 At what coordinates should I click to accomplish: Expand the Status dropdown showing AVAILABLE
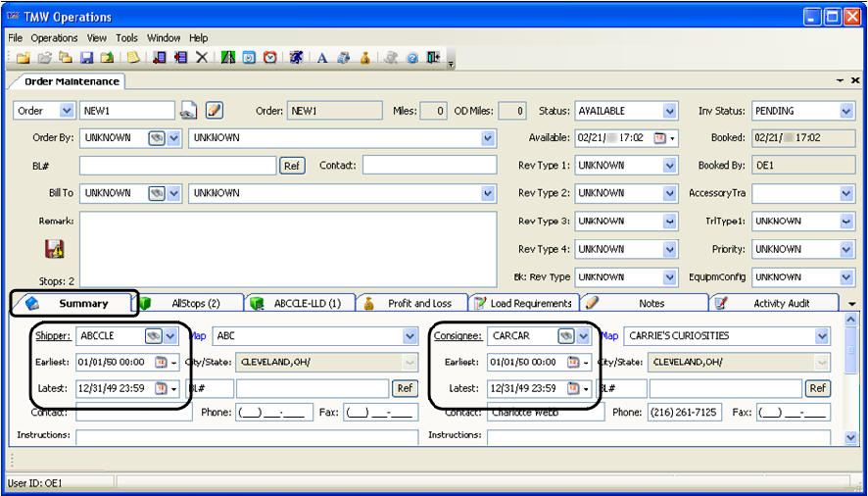670,111
